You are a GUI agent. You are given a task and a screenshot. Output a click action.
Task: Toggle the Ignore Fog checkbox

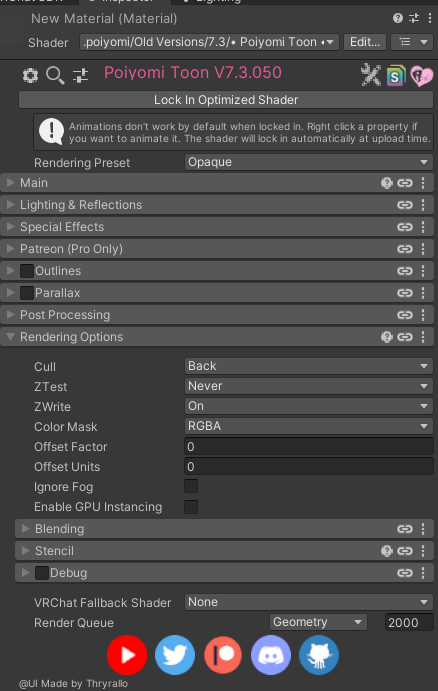(191, 487)
